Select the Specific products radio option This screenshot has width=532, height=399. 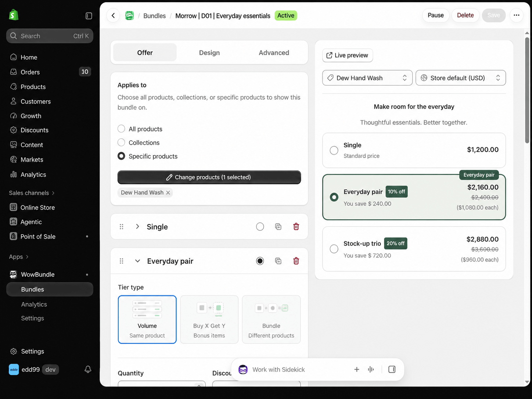point(121,156)
